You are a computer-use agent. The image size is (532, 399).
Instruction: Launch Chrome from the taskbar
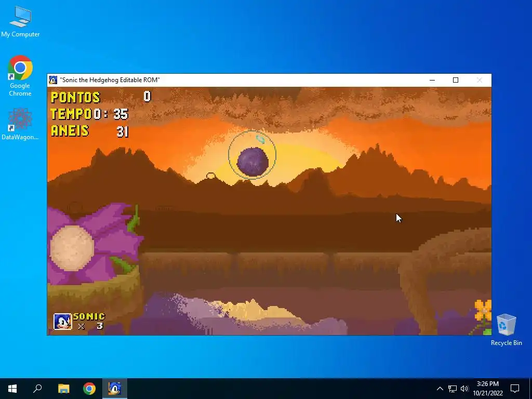pyautogui.click(x=89, y=389)
